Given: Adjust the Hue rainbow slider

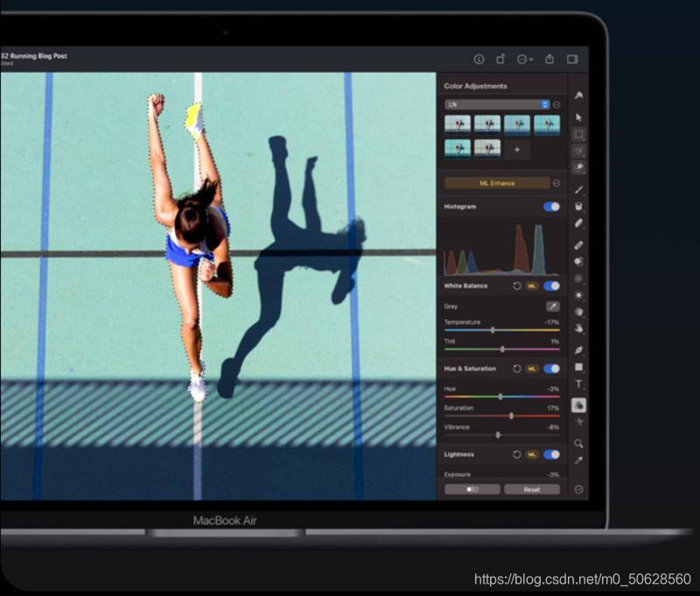Looking at the screenshot, I should (501, 396).
